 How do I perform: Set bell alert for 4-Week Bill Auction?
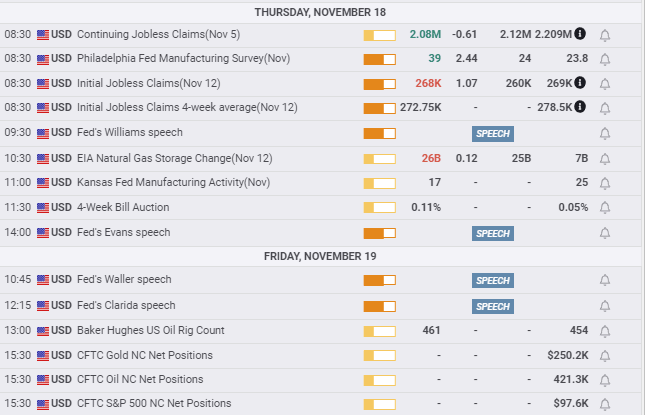[x=605, y=207]
